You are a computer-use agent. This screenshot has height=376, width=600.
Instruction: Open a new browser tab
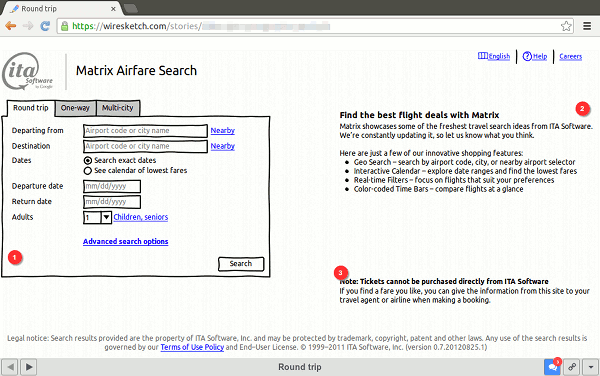pos(131,8)
